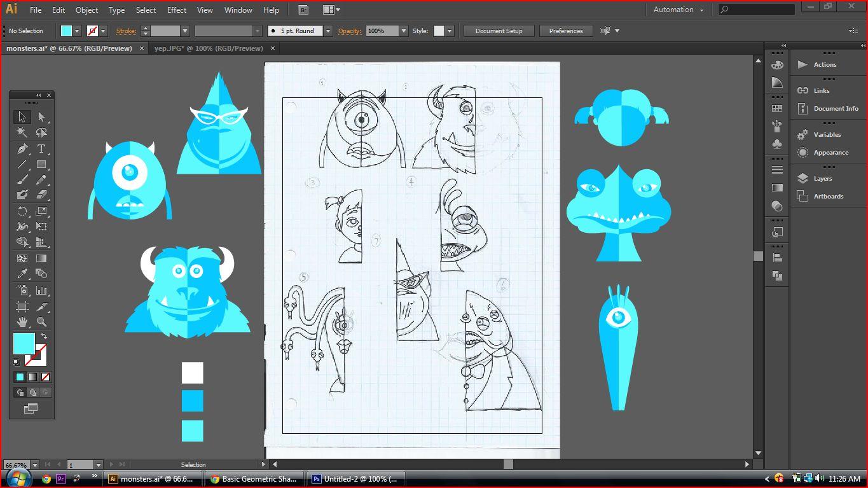Screen dimensions: 868x488
Task: Switch to Photoshop via the taskbar
Action: pos(356,478)
